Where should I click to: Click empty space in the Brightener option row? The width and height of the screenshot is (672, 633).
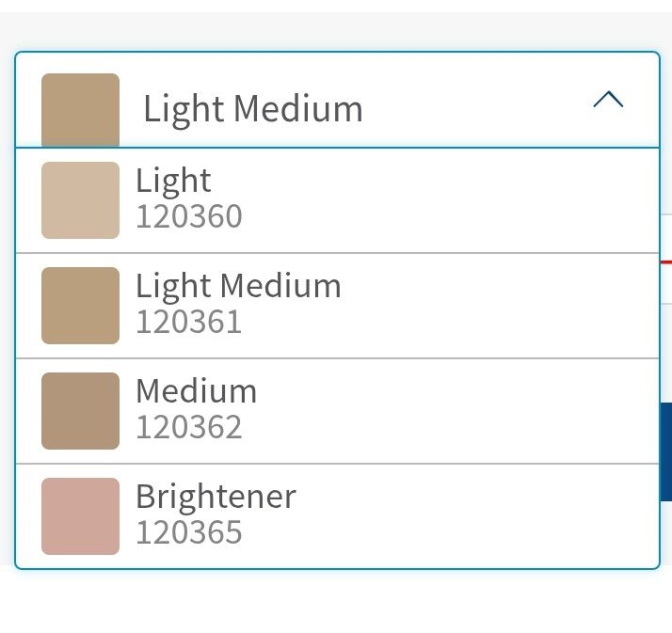(471, 516)
